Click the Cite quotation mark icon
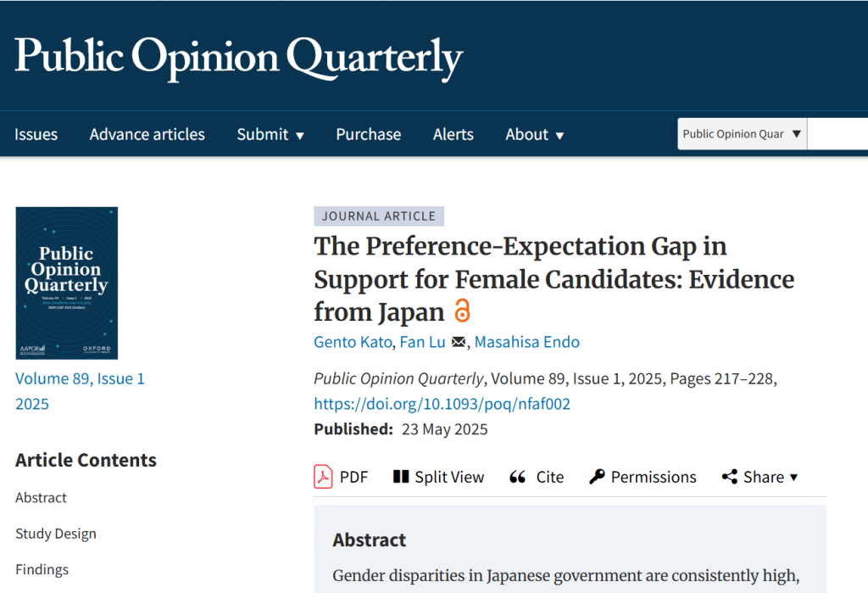The image size is (868, 593). point(517,477)
